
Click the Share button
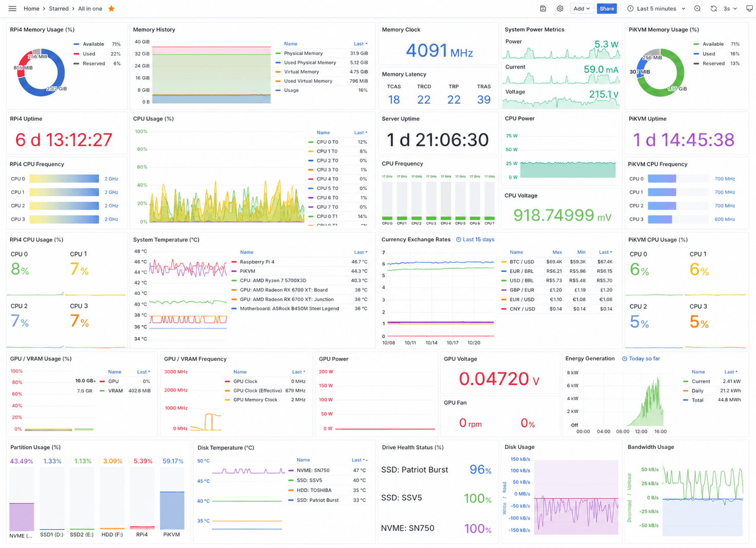(x=607, y=9)
